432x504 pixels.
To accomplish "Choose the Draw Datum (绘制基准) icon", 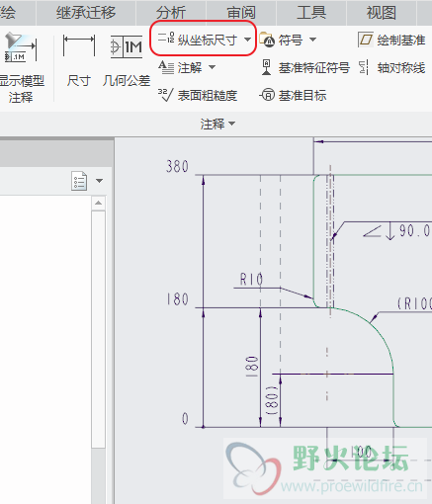I will click(366, 40).
